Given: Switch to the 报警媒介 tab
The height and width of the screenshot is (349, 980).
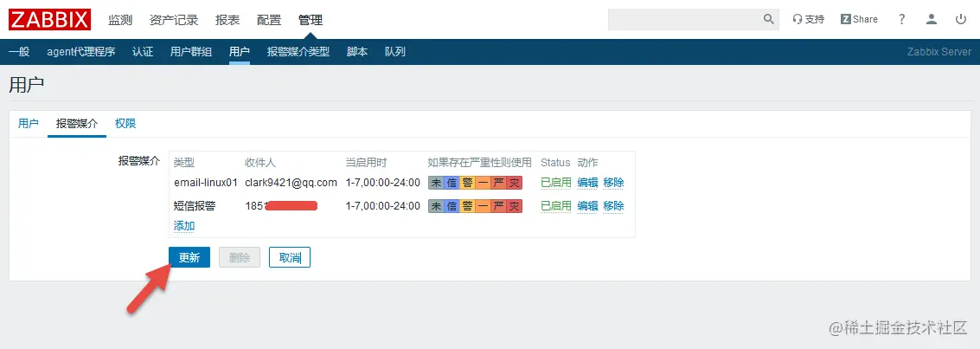Looking at the screenshot, I should pos(77,123).
